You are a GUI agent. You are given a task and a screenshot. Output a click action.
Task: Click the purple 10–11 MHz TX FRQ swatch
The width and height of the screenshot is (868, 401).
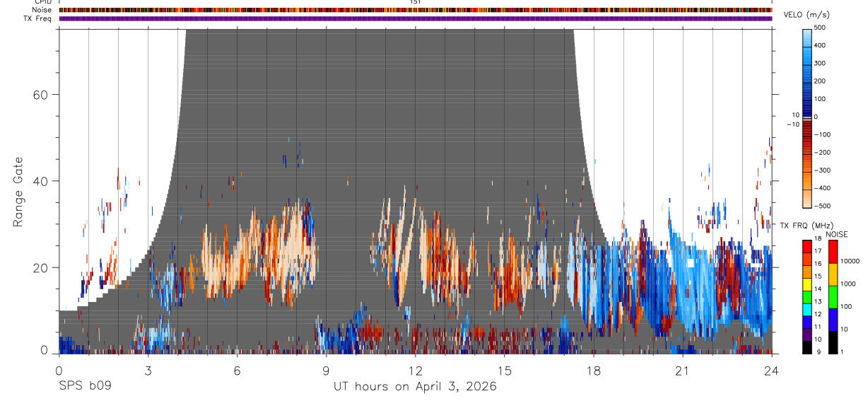[x=807, y=334]
